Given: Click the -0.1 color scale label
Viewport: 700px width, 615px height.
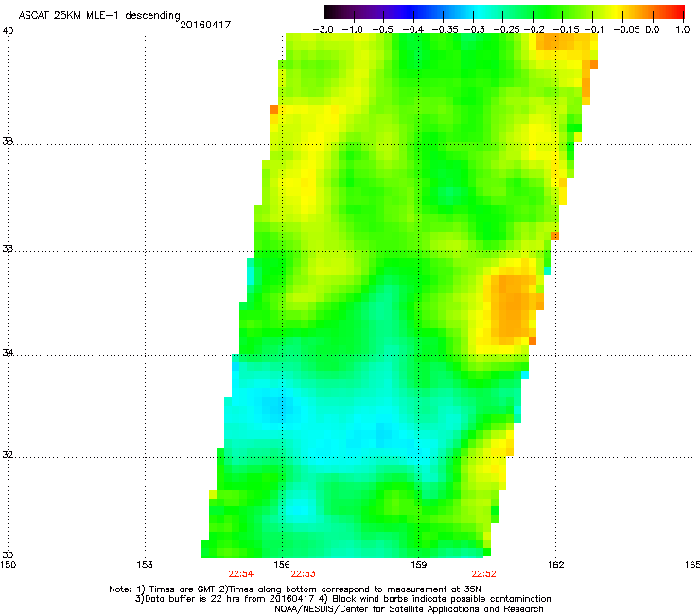Looking at the screenshot, I should [594, 30].
